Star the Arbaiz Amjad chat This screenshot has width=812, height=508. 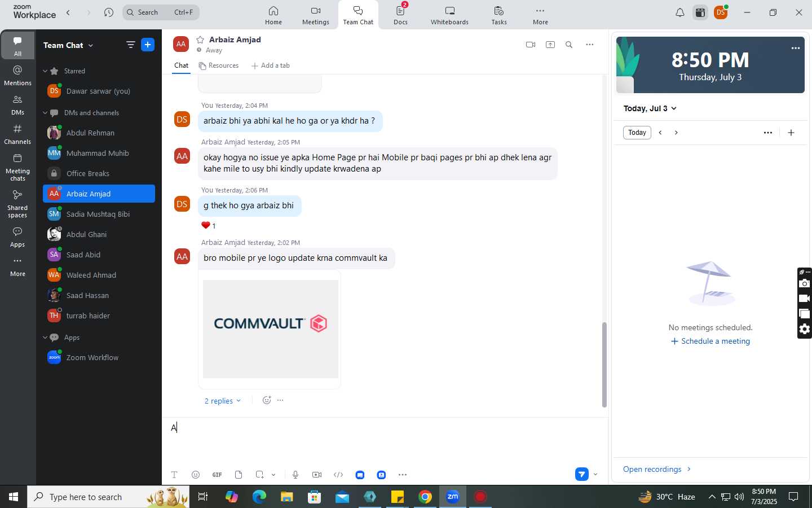tap(200, 40)
